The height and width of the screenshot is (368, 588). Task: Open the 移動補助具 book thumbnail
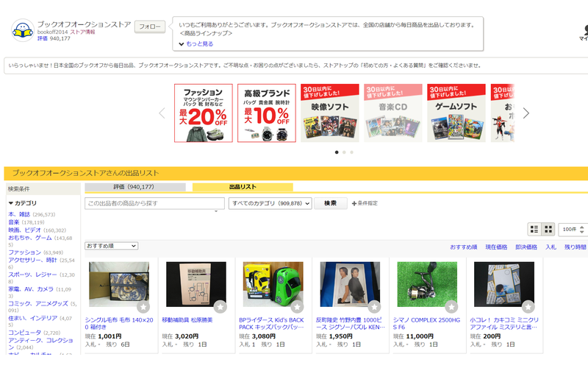[x=196, y=284]
